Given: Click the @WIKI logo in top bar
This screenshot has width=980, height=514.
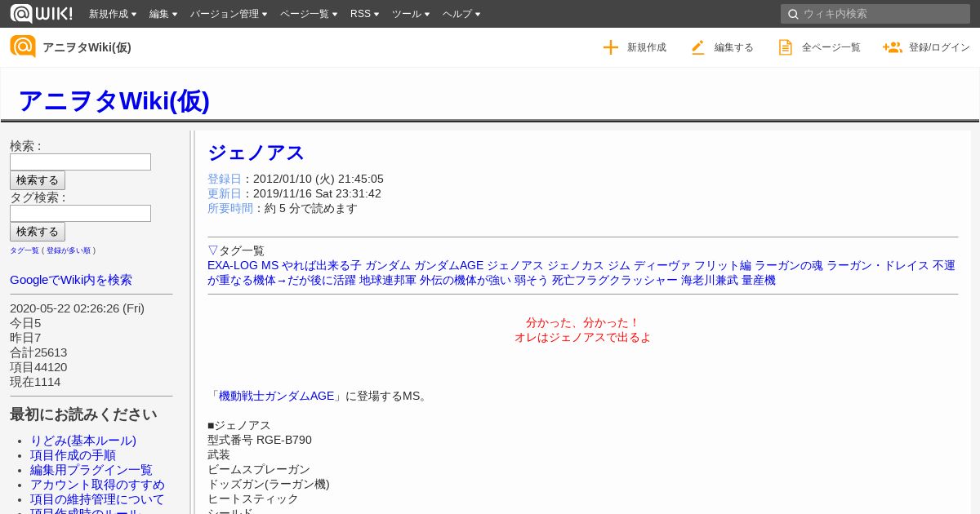Looking at the screenshot, I should 41,13.
